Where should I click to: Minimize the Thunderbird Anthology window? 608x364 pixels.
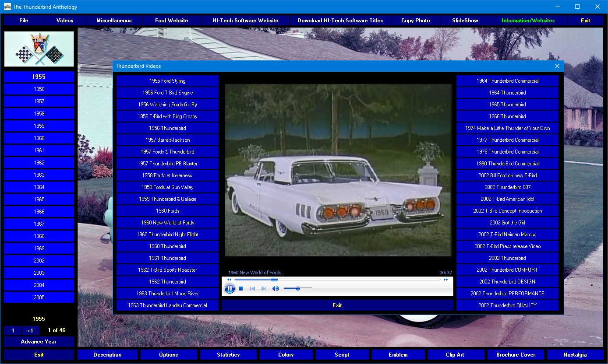click(x=557, y=7)
